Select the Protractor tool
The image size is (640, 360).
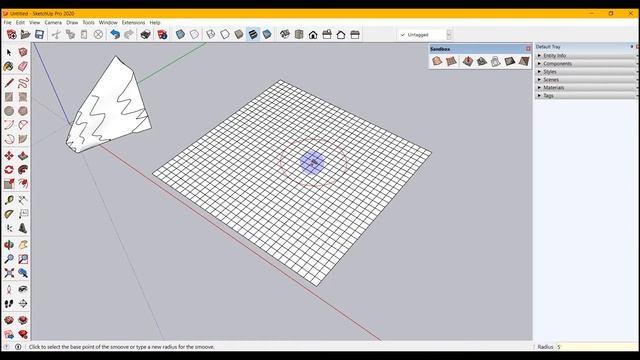[9, 214]
